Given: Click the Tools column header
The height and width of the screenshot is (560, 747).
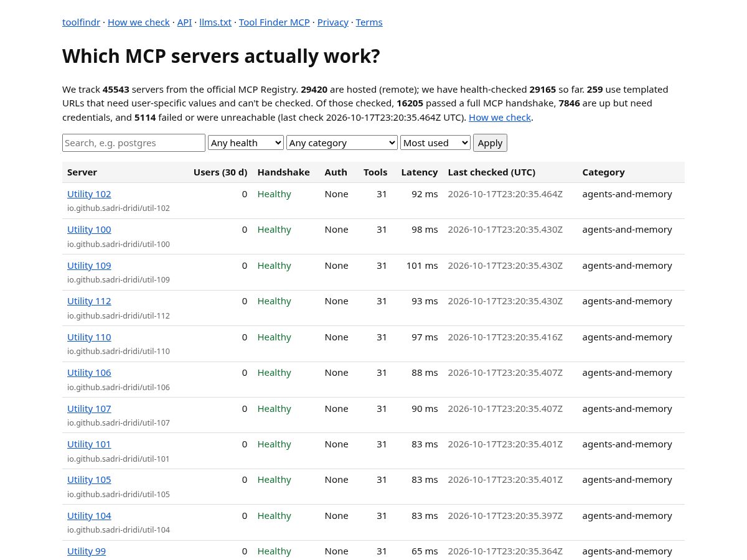Looking at the screenshot, I should 375,172.
